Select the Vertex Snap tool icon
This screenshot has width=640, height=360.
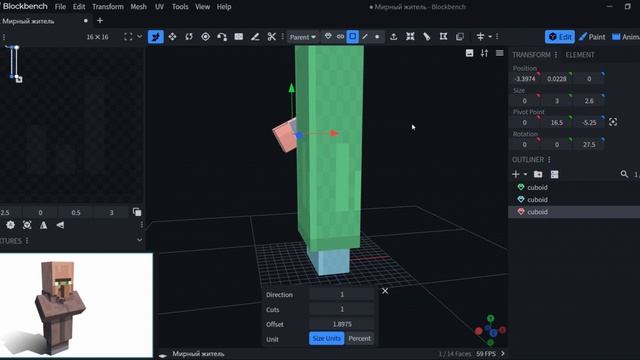coord(222,37)
